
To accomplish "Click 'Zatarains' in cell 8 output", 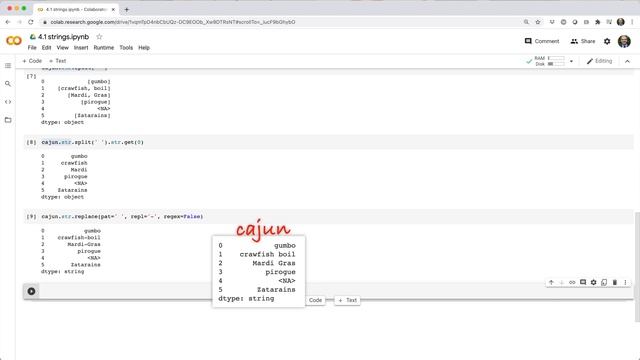I will coord(72,190).
